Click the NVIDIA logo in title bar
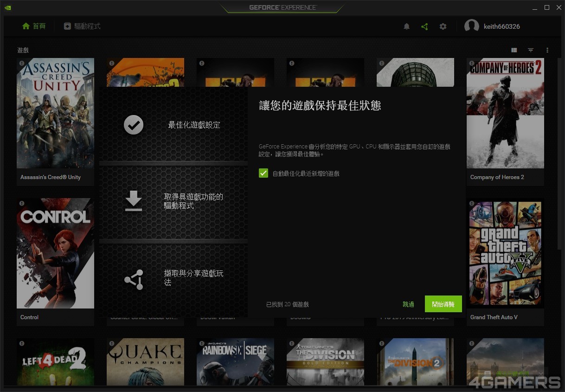Image resolution: width=565 pixels, height=392 pixels. [8, 7]
